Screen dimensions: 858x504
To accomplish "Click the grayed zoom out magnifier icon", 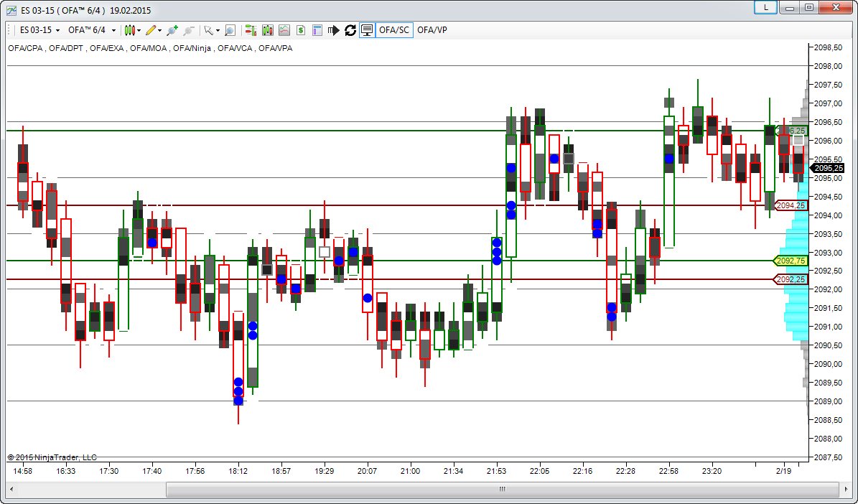I will pyautogui.click(x=189, y=30).
